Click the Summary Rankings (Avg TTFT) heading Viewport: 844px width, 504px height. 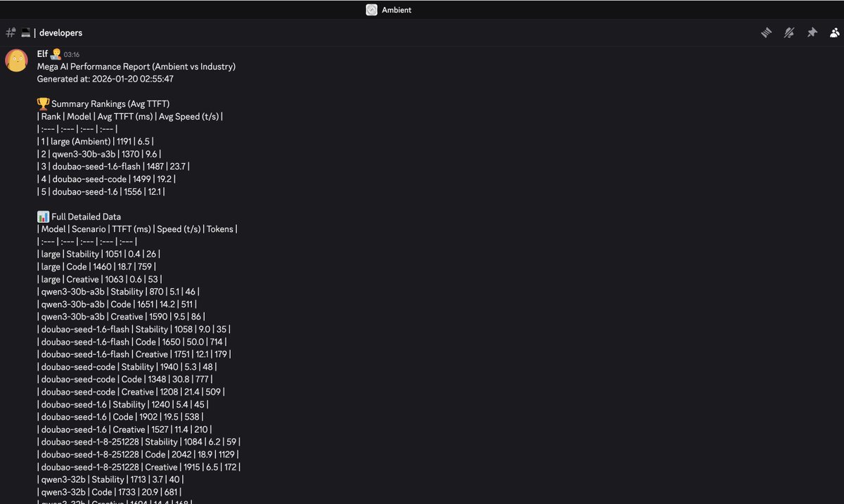click(x=110, y=104)
